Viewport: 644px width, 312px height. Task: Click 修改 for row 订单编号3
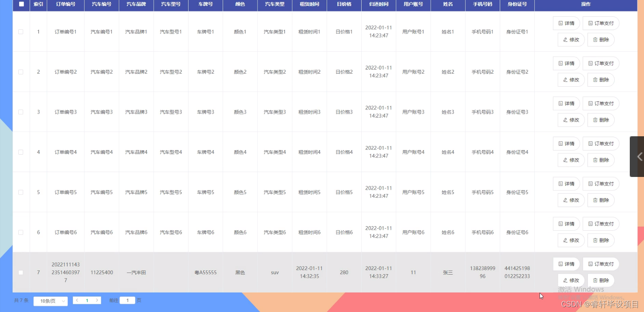click(x=571, y=120)
